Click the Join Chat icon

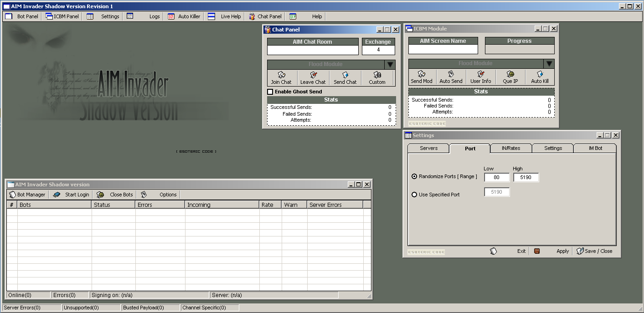pos(281,75)
